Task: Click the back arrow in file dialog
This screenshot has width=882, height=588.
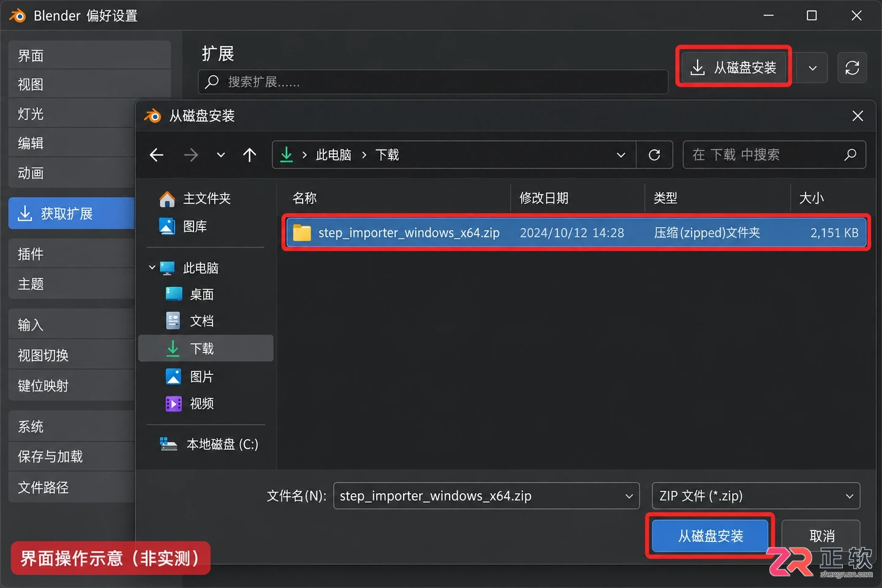Action: [x=157, y=155]
